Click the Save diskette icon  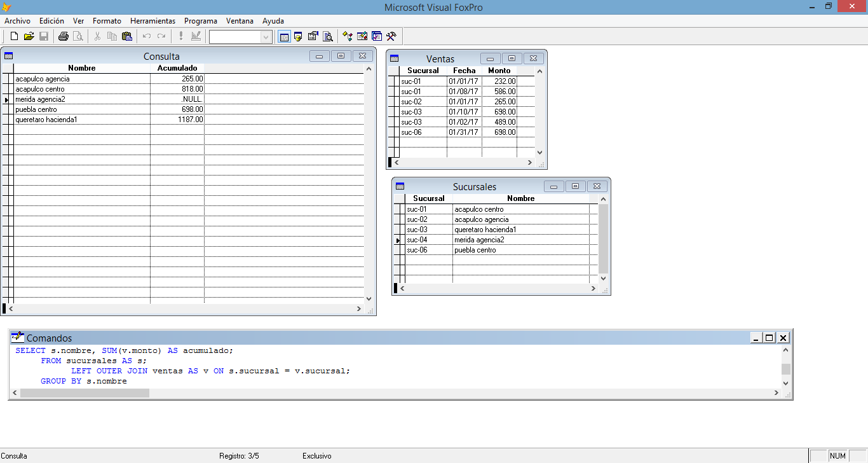(x=44, y=37)
